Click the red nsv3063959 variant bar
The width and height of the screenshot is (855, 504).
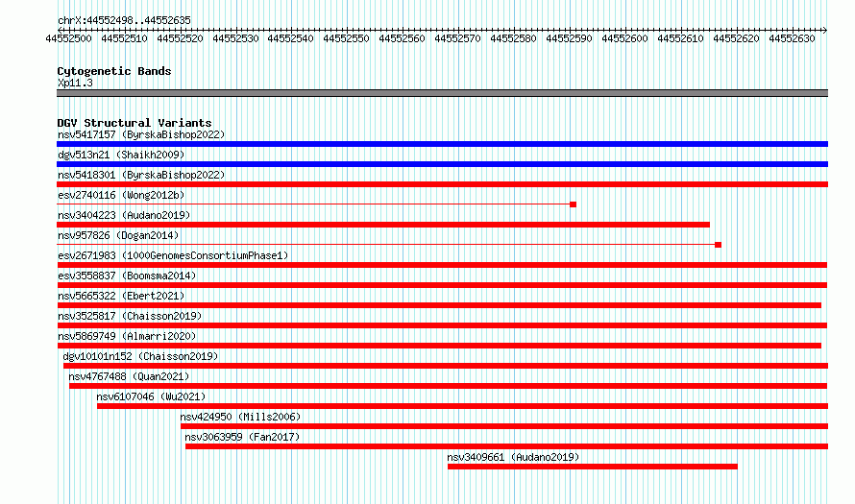pyautogui.click(x=506, y=446)
